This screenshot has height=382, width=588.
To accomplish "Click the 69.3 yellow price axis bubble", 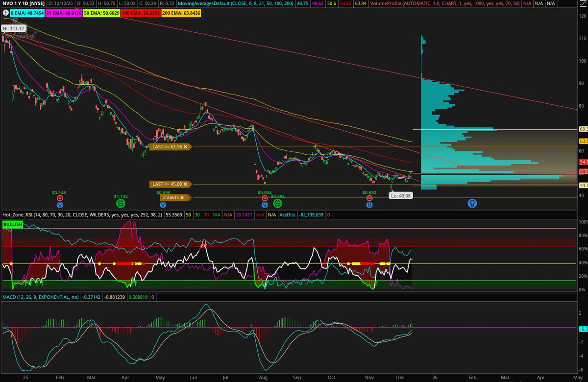I will coord(583,129).
